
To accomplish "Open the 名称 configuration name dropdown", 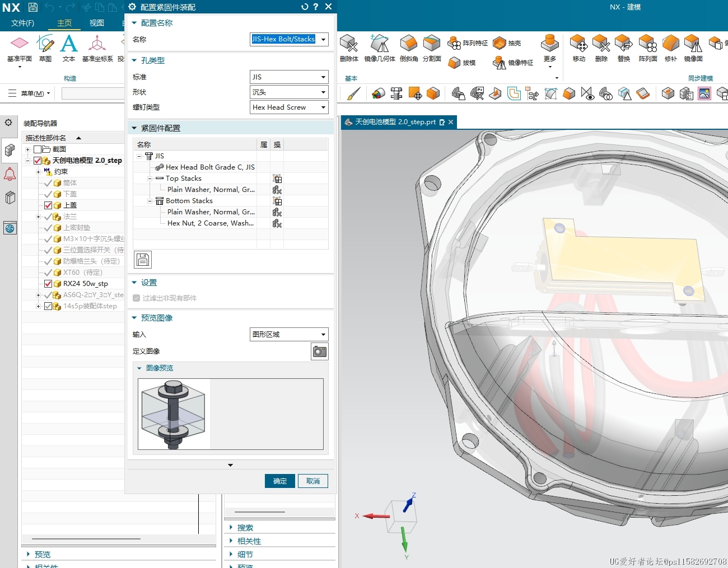I will [x=323, y=40].
